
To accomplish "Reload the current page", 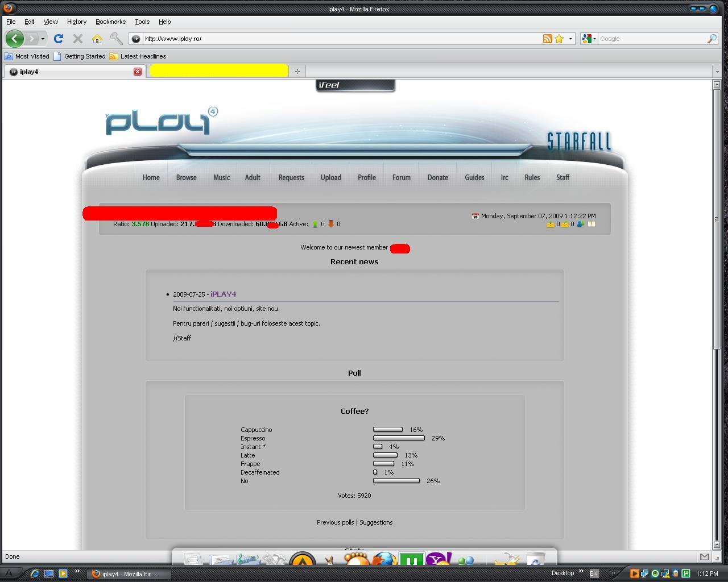I will click(x=58, y=39).
